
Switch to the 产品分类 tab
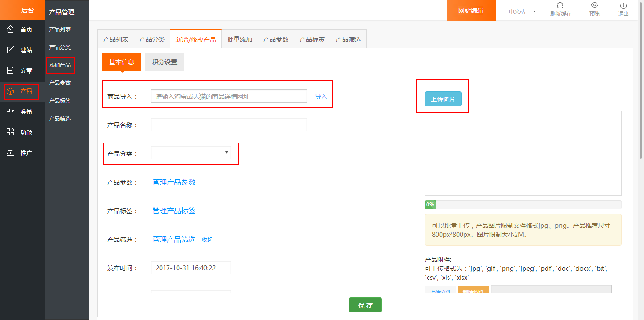(152, 39)
